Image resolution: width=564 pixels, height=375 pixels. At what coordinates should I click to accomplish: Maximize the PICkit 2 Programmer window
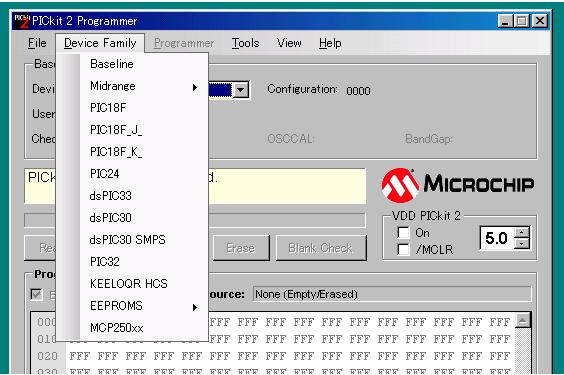click(522, 21)
